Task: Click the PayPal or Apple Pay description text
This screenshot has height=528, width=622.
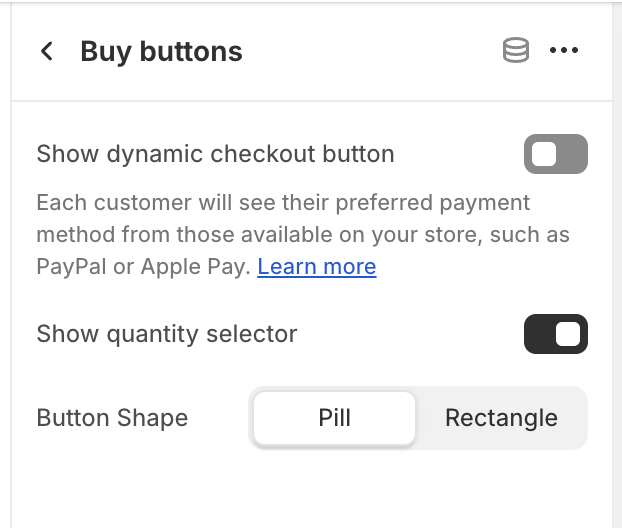Action: point(143,267)
